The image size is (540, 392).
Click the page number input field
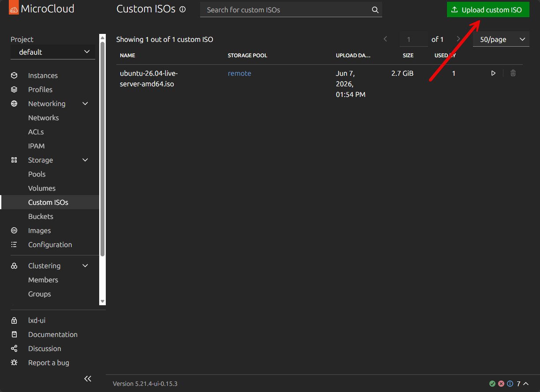[413, 39]
